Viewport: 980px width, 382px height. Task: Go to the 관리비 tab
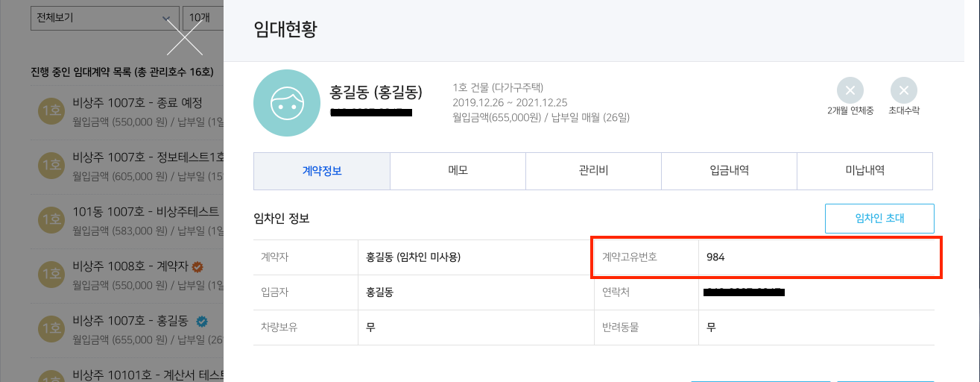(x=593, y=171)
